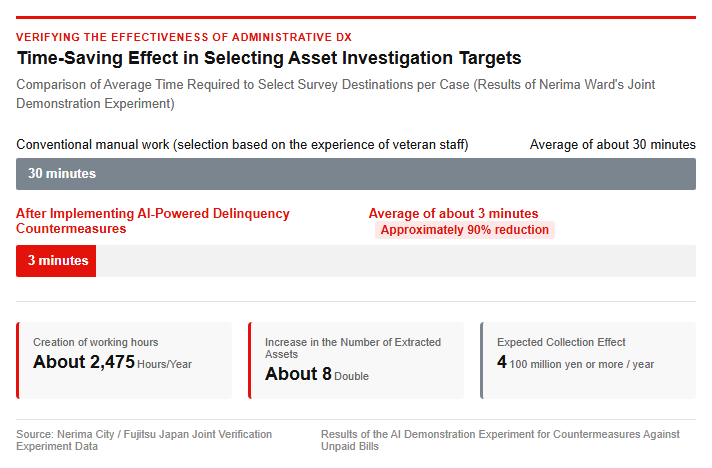Click the label 'Conventional manual work' text
The height and width of the screenshot is (468, 712).
coord(242,144)
